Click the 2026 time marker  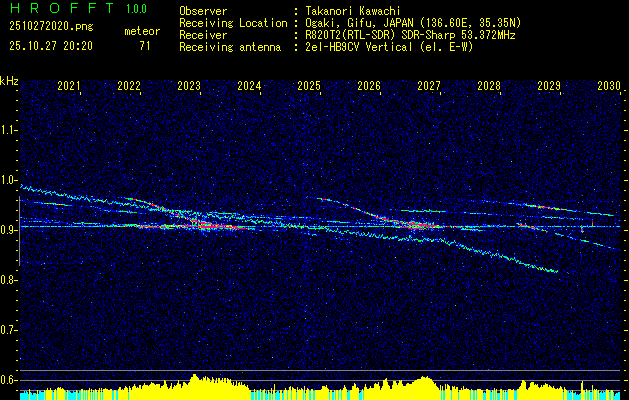point(369,85)
